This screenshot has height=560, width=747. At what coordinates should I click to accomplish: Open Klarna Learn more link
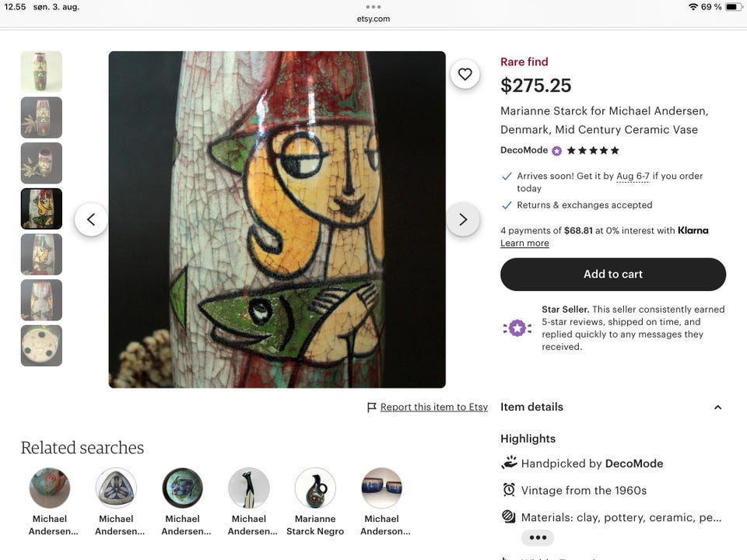524,243
